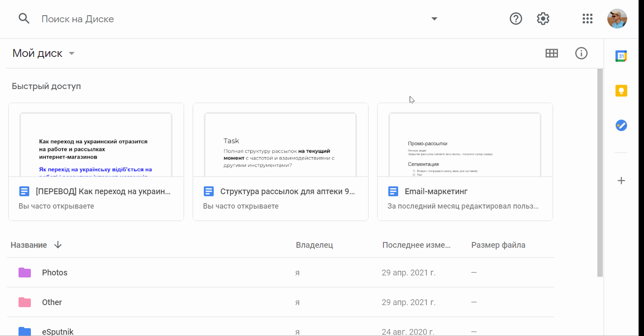Open the Settings gear icon
The height and width of the screenshot is (336, 644).
[543, 19]
